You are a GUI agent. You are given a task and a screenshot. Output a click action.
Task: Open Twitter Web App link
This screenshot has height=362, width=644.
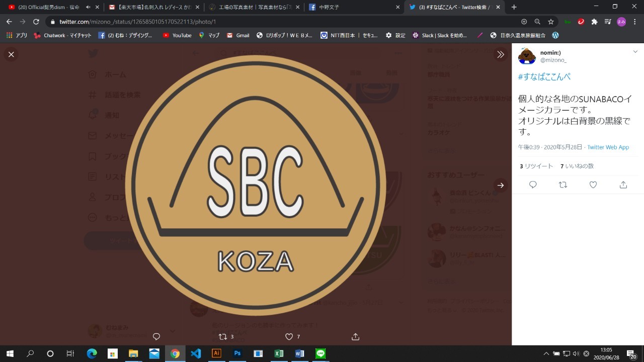click(608, 147)
